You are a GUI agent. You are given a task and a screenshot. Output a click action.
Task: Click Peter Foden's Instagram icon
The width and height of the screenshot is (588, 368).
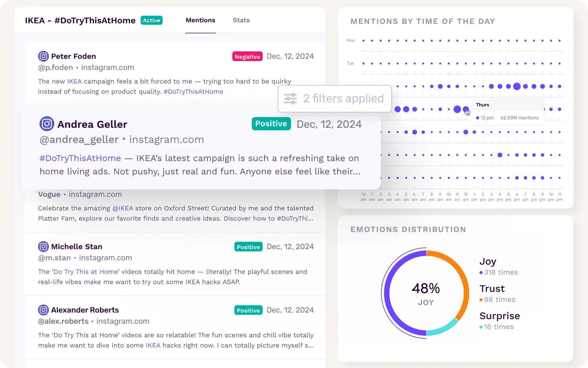point(43,56)
